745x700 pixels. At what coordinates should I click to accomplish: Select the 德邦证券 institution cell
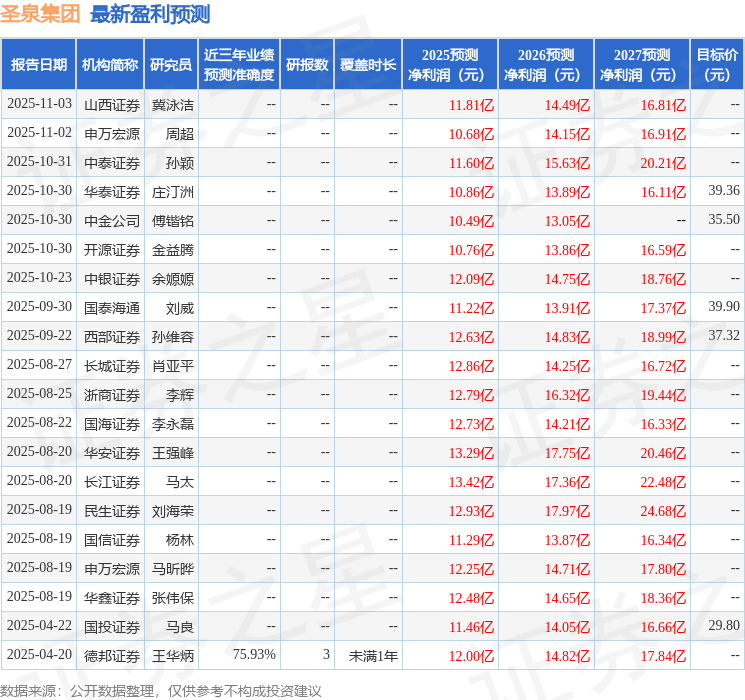click(x=112, y=656)
